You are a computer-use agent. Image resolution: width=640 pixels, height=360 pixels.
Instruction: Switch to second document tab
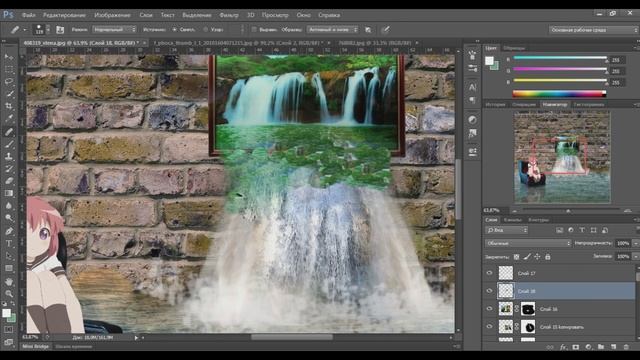[x=237, y=42]
